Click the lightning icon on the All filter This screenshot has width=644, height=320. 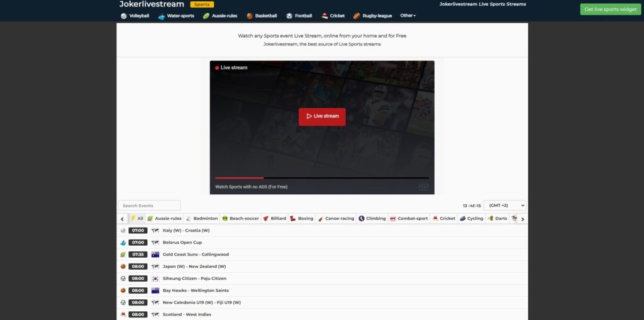coord(133,219)
